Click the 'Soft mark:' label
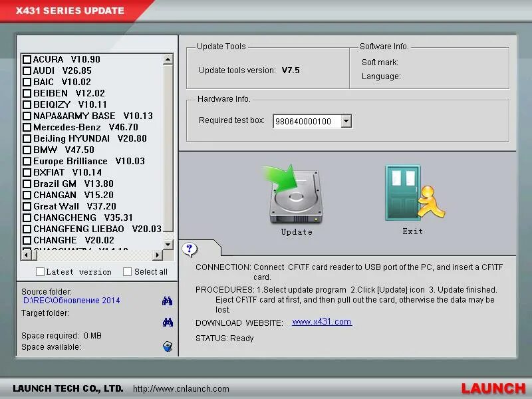The width and height of the screenshot is (532, 399). 380,63
